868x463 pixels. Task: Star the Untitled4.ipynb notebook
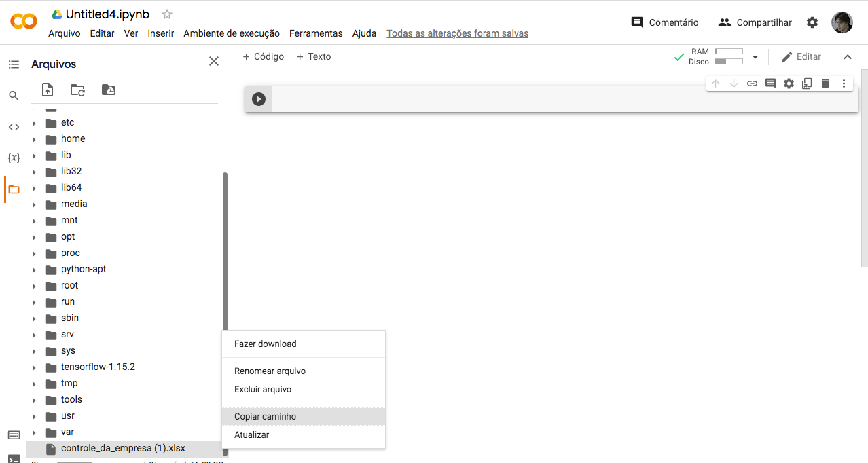click(x=166, y=14)
